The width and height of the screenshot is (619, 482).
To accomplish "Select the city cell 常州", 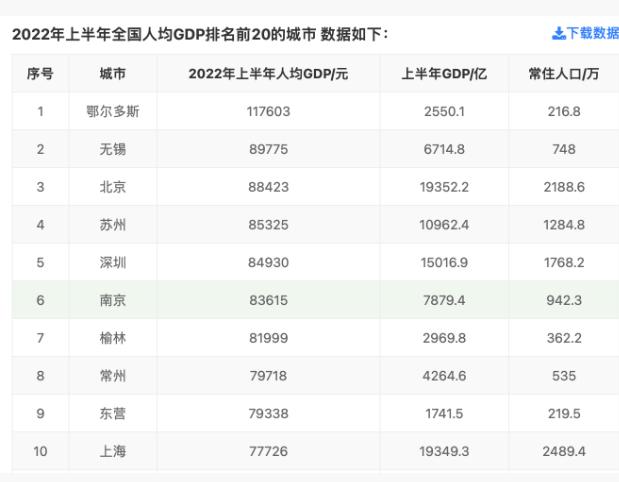I will (113, 376).
